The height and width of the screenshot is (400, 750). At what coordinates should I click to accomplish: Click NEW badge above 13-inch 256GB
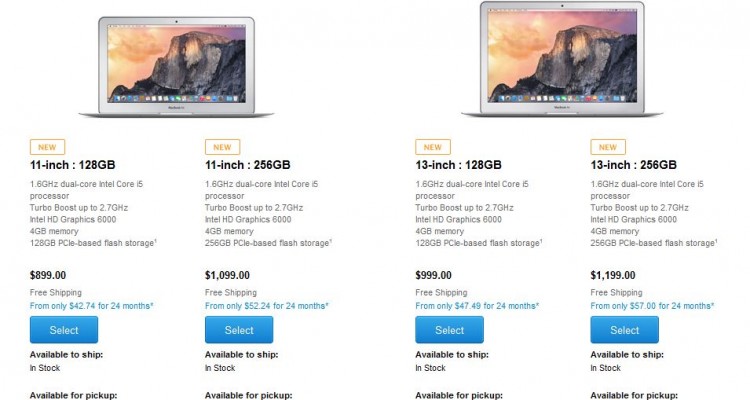tap(608, 147)
